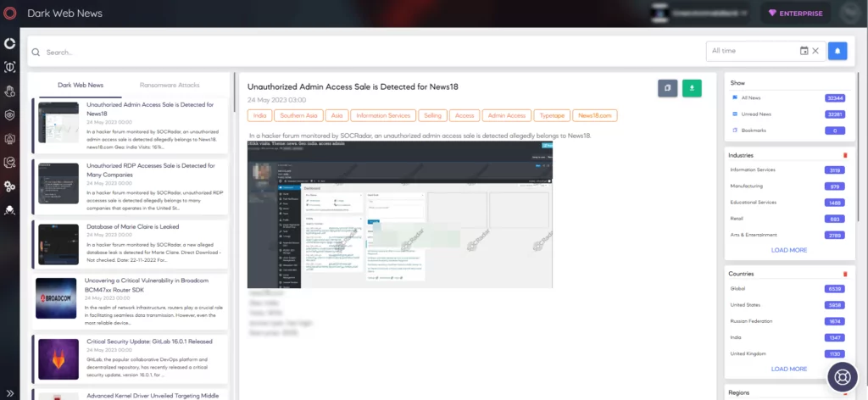Viewport: 868px width, 400px height.
Task: Select the Dark Web News tab
Action: coord(81,86)
